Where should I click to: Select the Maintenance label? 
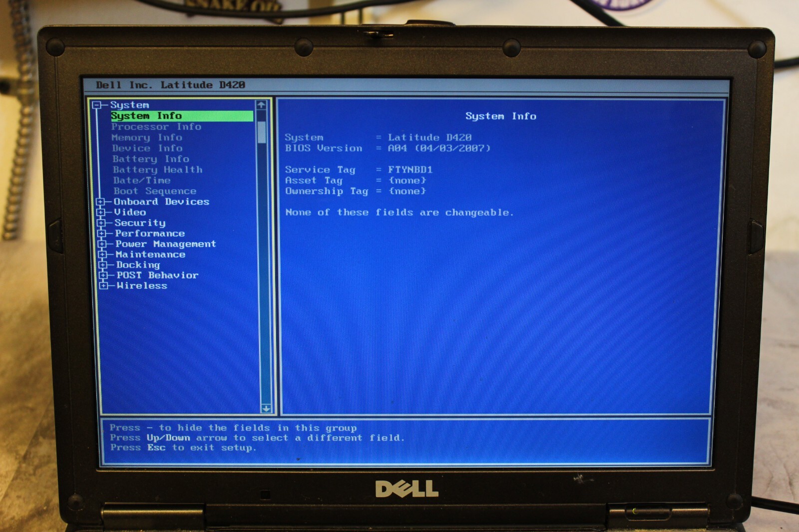[150, 255]
